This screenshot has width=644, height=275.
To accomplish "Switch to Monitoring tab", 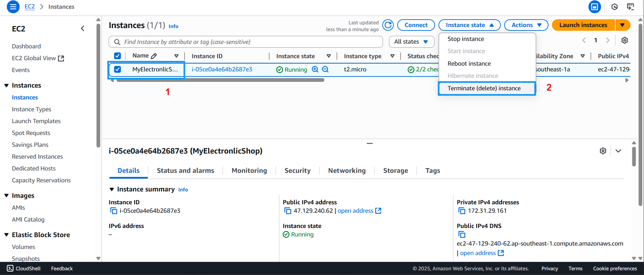I will point(249,171).
